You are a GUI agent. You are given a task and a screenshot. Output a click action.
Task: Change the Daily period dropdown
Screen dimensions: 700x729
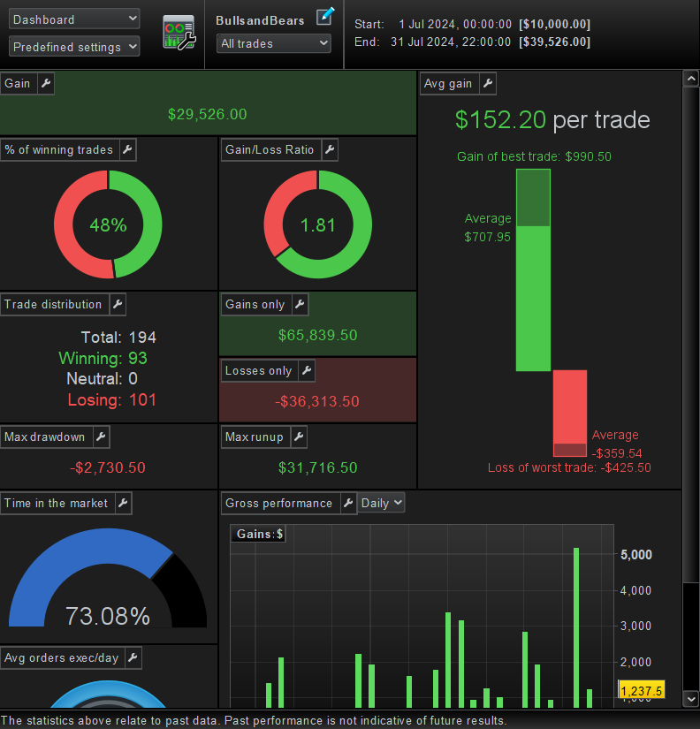(x=381, y=503)
